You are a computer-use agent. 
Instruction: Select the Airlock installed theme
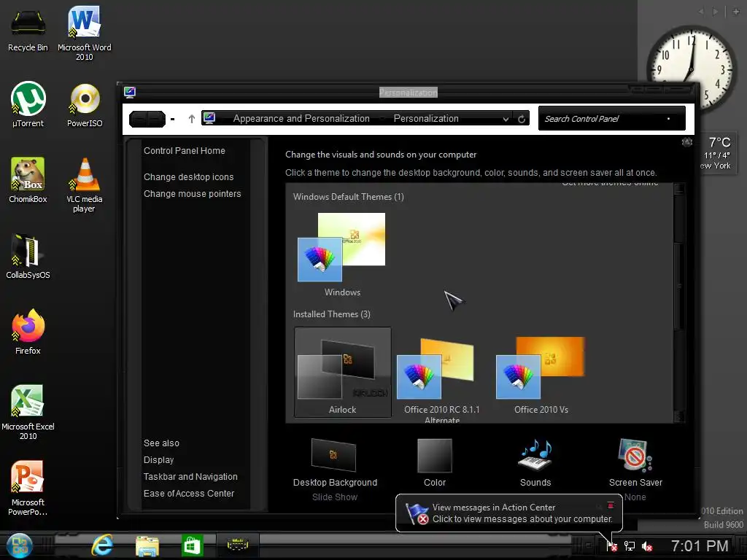click(343, 373)
